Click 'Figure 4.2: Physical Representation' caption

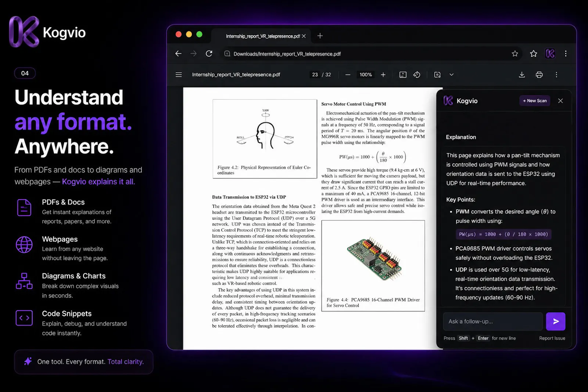tap(264, 170)
